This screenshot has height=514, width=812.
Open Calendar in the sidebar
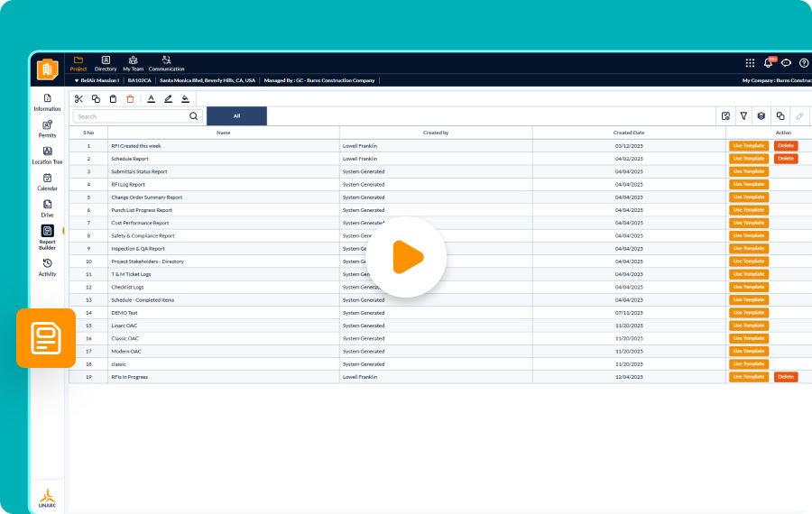[x=47, y=182]
